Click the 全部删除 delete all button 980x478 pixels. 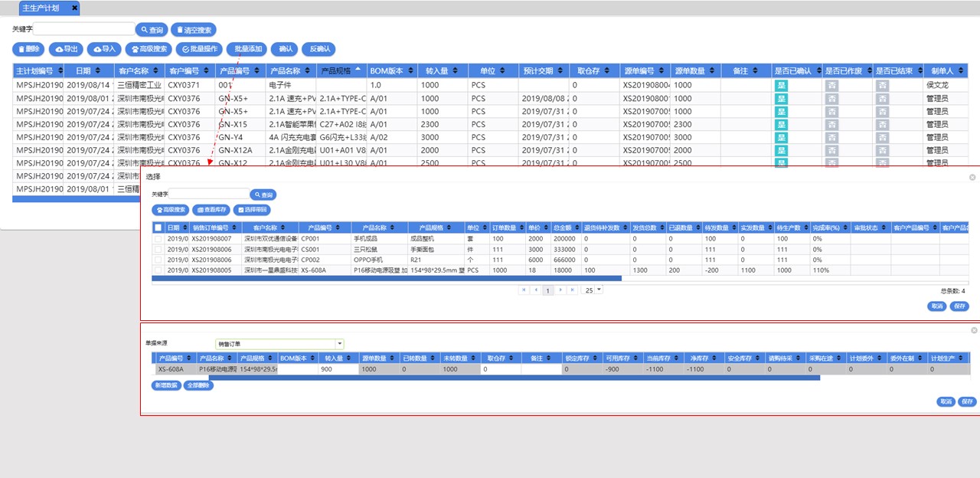(x=198, y=385)
